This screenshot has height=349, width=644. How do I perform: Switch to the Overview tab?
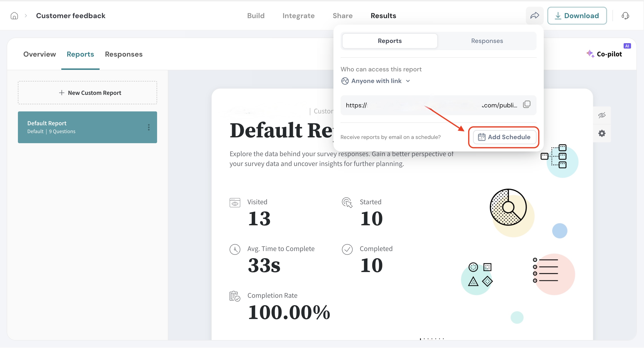[40, 54]
